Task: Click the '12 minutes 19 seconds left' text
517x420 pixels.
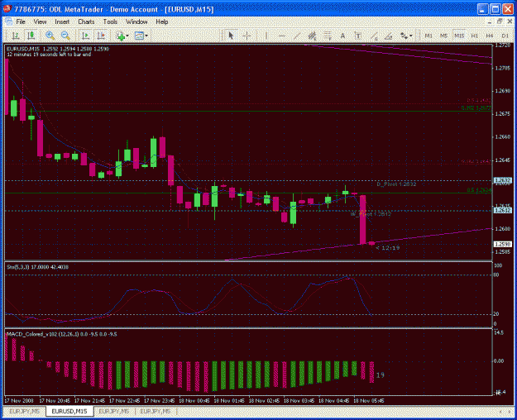Action: [49, 55]
